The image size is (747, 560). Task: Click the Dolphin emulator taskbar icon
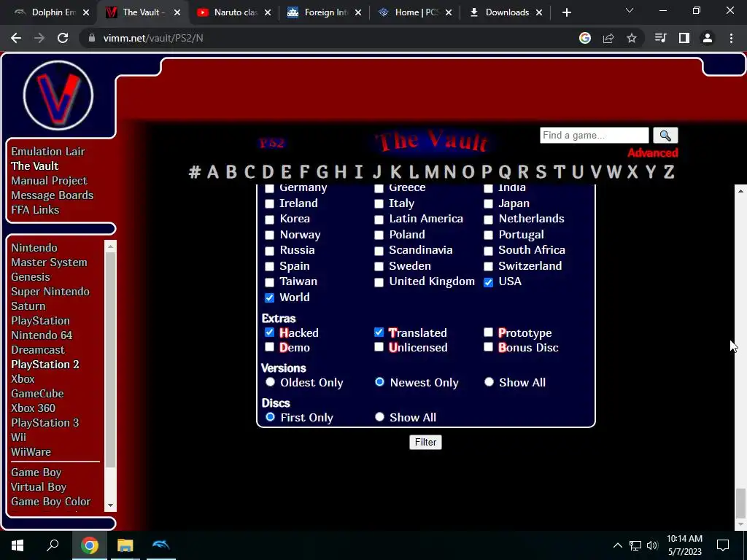coord(161,545)
